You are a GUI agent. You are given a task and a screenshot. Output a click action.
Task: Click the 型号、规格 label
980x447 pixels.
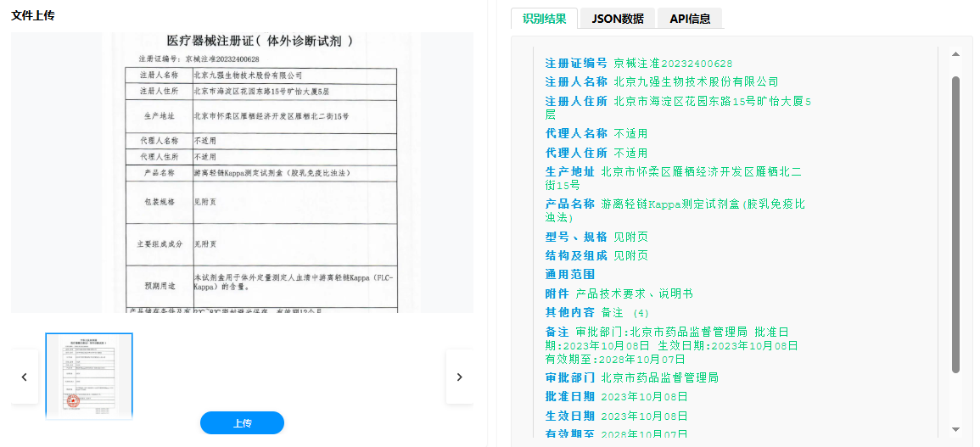tap(576, 237)
